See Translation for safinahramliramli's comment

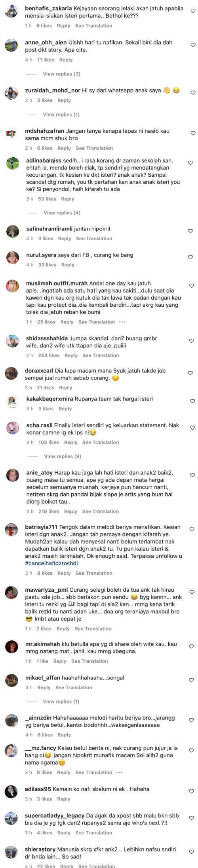[x=94, y=239]
